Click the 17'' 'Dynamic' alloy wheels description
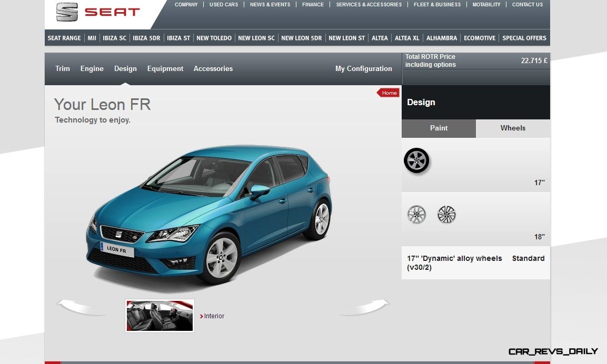The image size is (607, 364). [454, 263]
